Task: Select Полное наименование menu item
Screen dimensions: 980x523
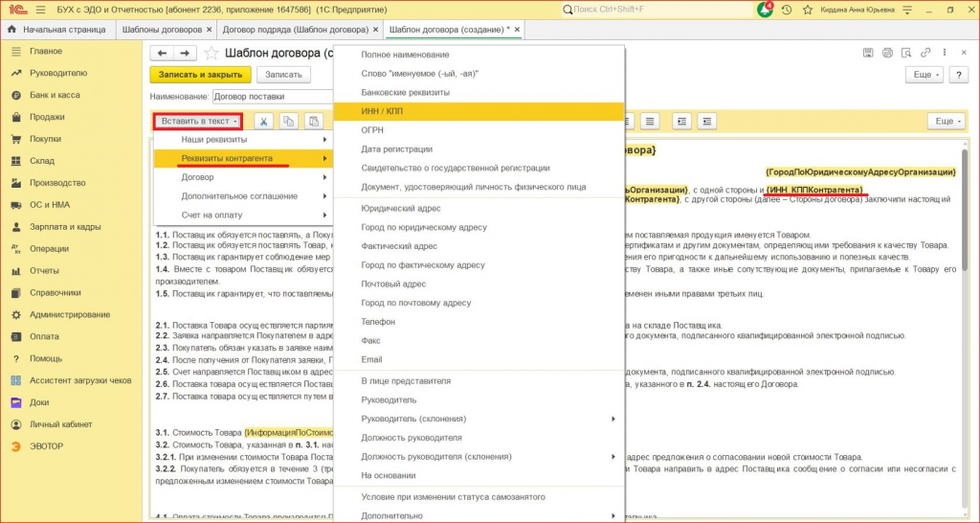Action: point(479,55)
